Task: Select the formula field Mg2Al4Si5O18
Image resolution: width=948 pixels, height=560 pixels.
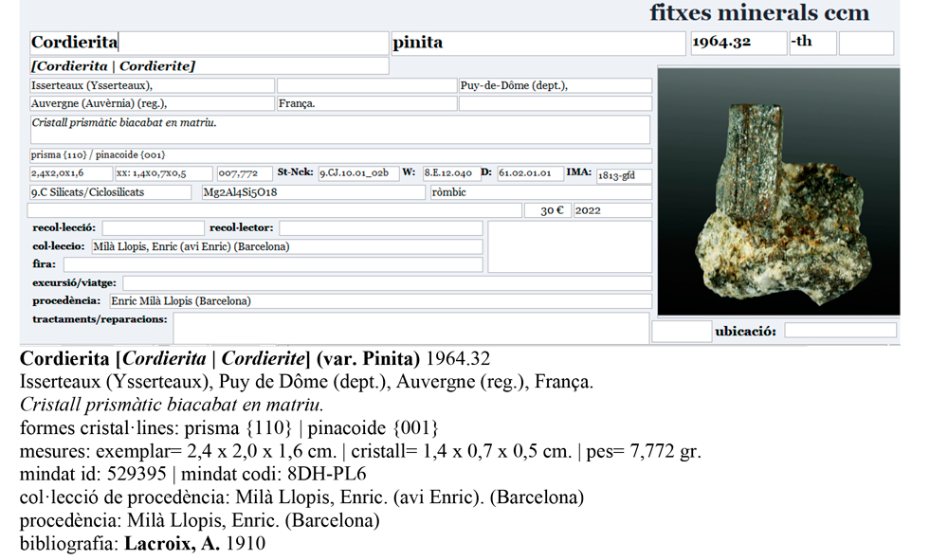Action: click(x=314, y=192)
